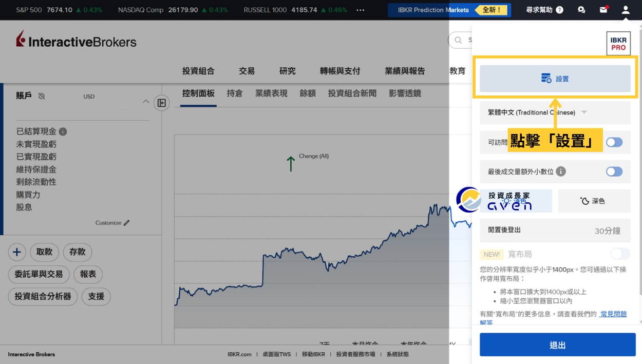The height and width of the screenshot is (364, 642).
Task: Open the 交易 menu
Action: click(x=247, y=71)
